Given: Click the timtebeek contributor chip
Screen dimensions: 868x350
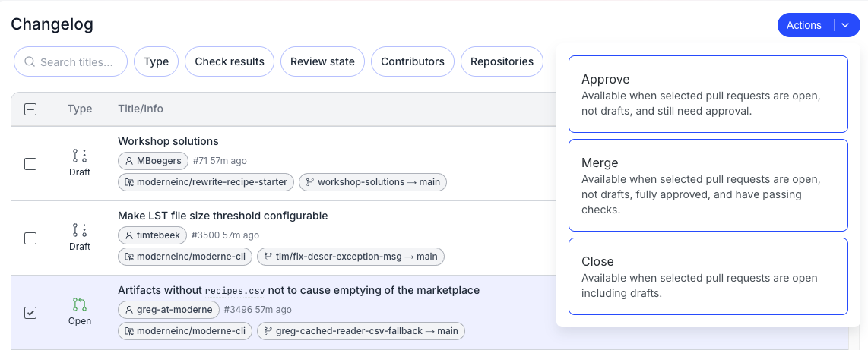Looking at the screenshot, I should click(153, 235).
